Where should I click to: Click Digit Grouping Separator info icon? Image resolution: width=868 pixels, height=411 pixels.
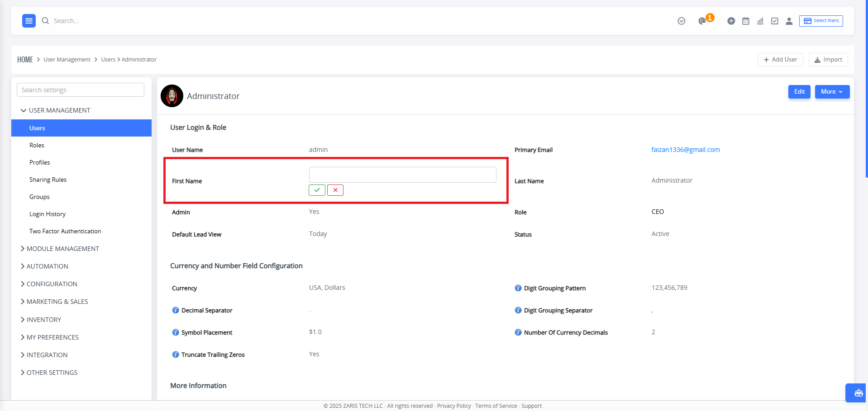[x=518, y=310]
